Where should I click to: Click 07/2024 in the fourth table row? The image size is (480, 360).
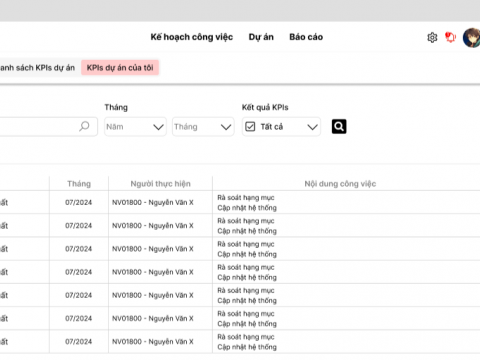78,272
